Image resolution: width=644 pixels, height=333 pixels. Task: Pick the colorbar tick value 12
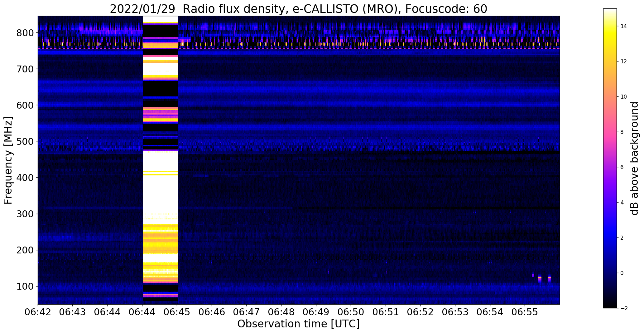(x=624, y=61)
